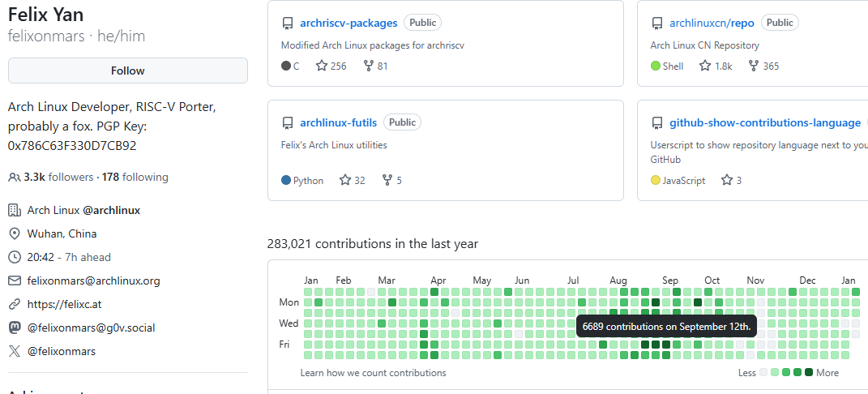Image resolution: width=868 pixels, height=394 pixels.
Task: View the 5 forks of archlinux-futils
Action: tap(392, 181)
